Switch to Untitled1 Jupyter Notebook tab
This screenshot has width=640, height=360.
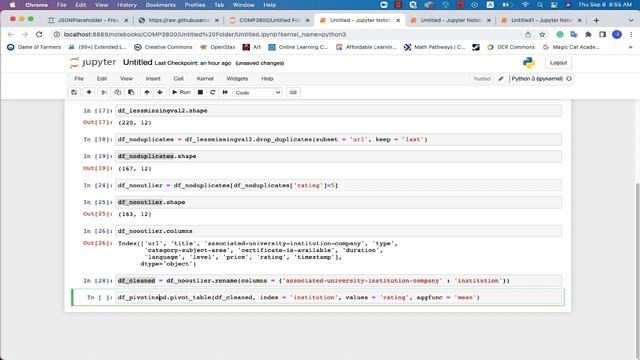coord(541,20)
